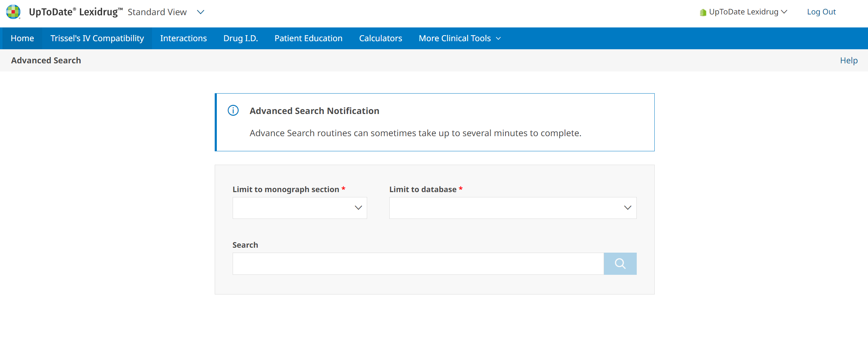Open Trissel's IV Compatibility
The width and height of the screenshot is (868, 342).
[x=97, y=38]
